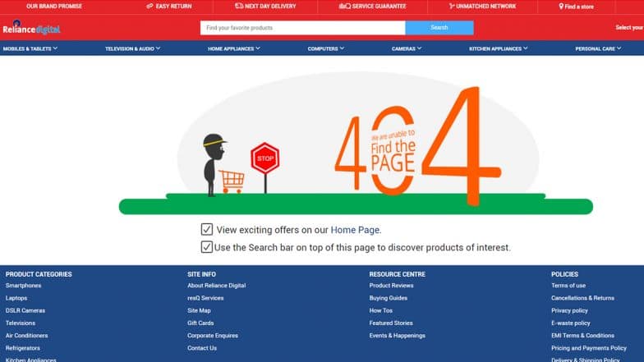
Task: Expand the Cameras chevron
Action: point(419,48)
